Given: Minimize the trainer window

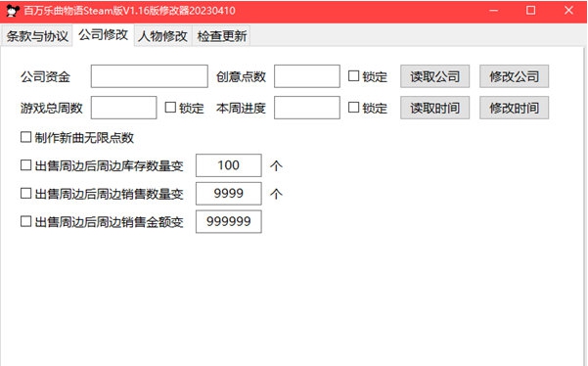Looking at the screenshot, I should [493, 11].
